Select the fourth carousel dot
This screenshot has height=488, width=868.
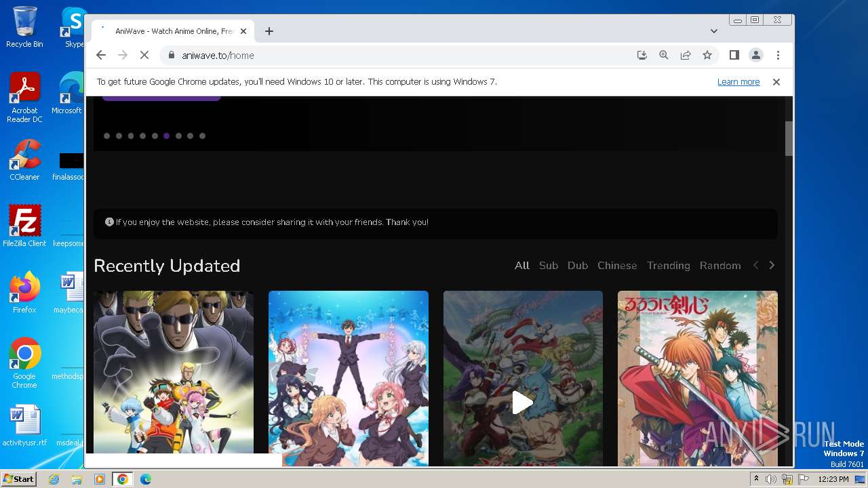point(143,136)
